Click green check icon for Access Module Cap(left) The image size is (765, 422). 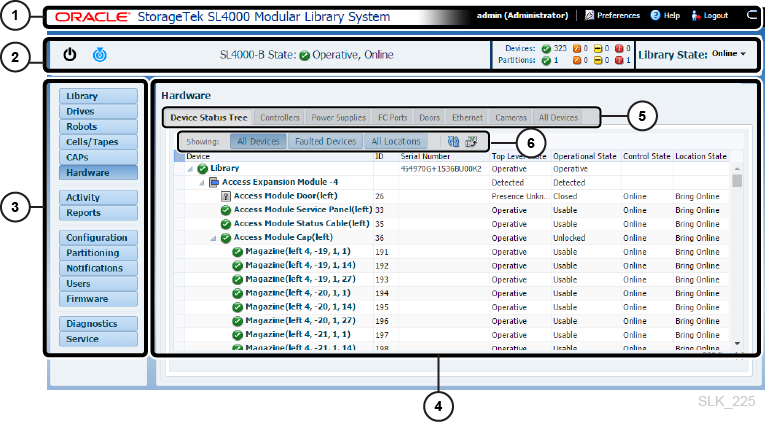225,238
